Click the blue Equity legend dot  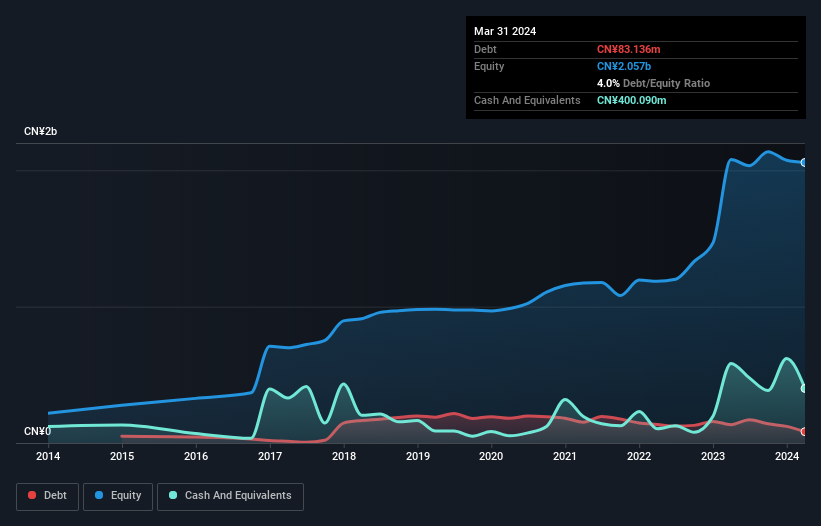pyautogui.click(x=99, y=495)
